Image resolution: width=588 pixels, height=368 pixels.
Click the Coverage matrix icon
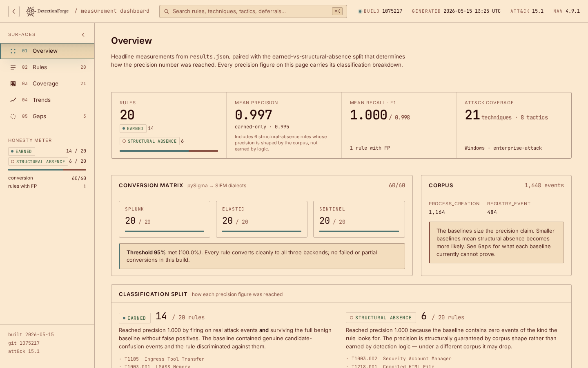point(13,84)
